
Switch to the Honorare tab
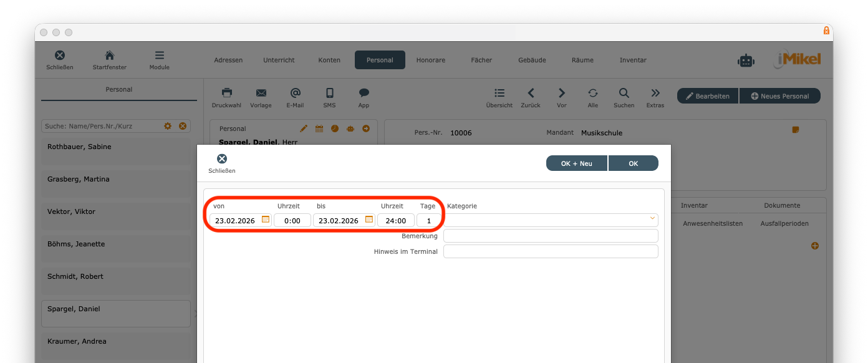pyautogui.click(x=431, y=60)
